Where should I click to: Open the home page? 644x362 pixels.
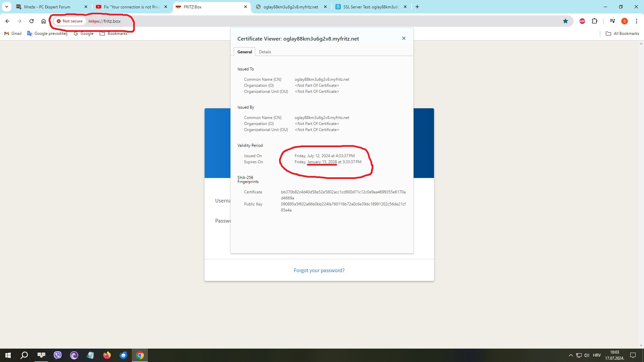[x=44, y=21]
